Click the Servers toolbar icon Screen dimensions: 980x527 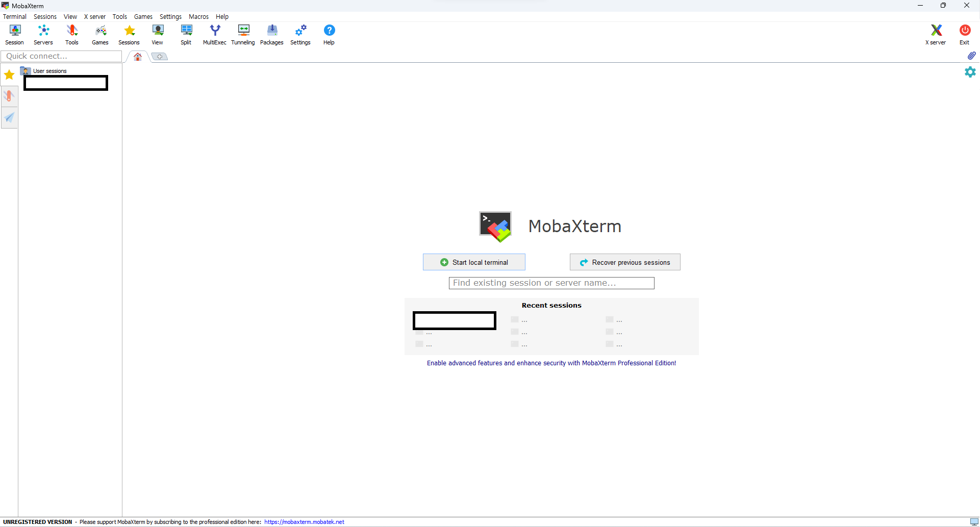coord(43,35)
